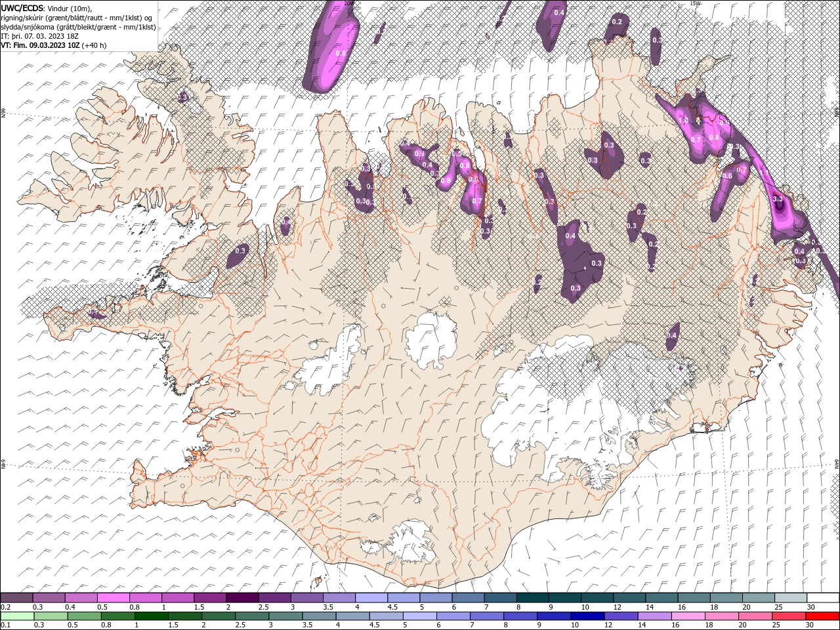Screen dimensions: 840x630
Task: Click the deepest blue lower swatch starting at 10
Action: tap(587, 616)
